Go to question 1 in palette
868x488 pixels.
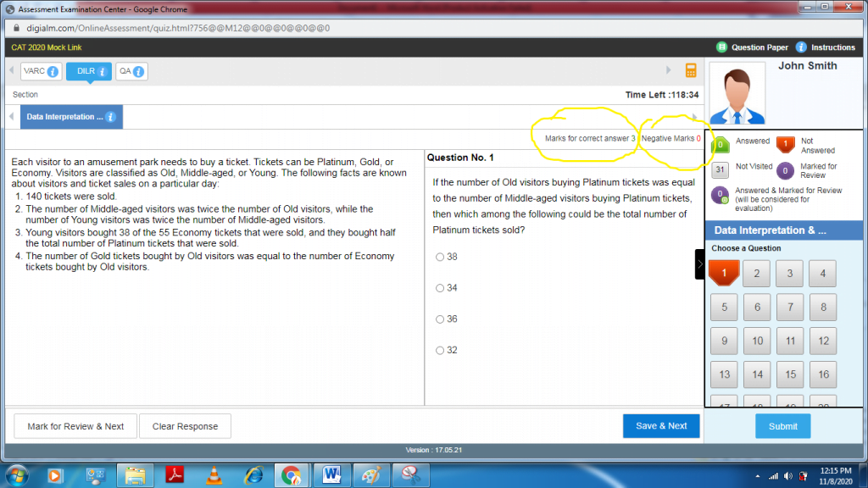724,273
